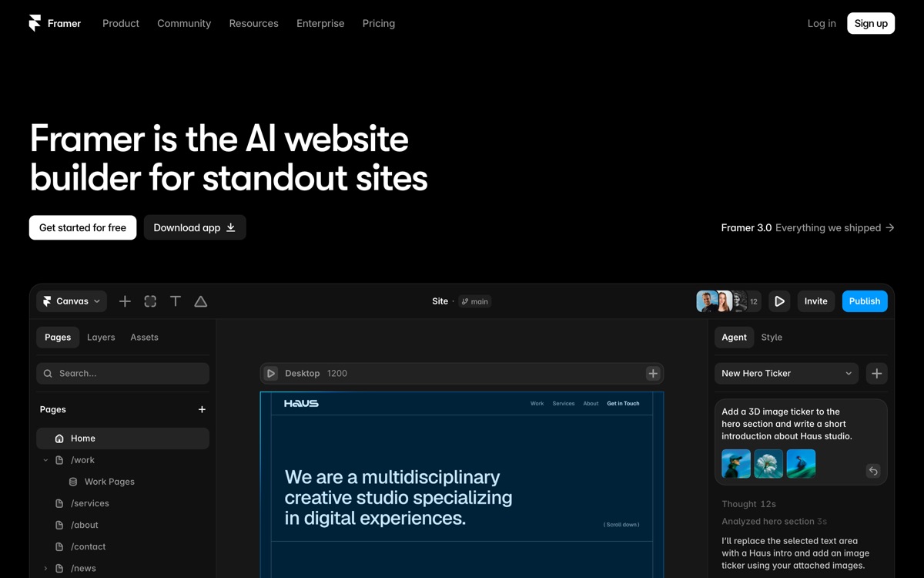This screenshot has width=924, height=578.
Task: Click the pages Search field
Action: pos(123,373)
